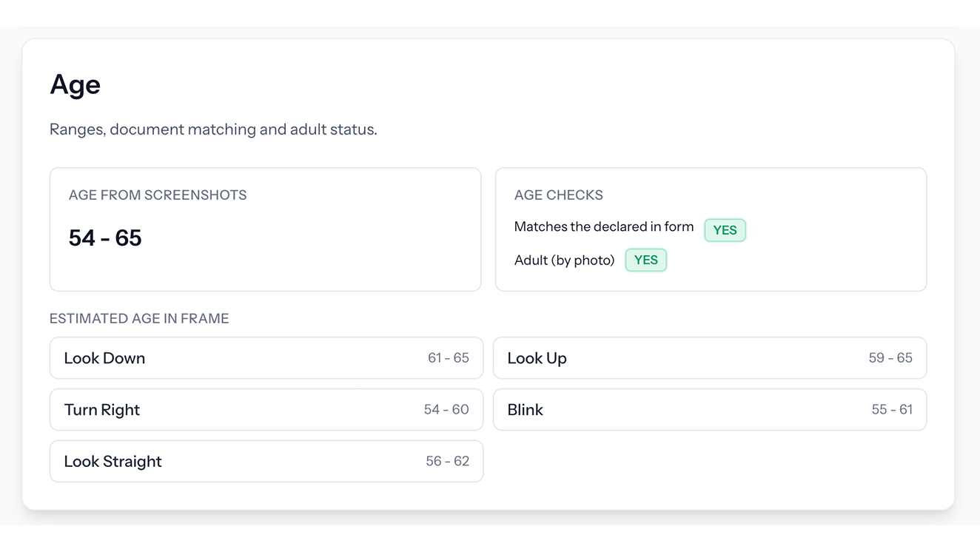Click 'Matches the declared in form' text
The height and width of the screenshot is (552, 980).
[x=603, y=227]
